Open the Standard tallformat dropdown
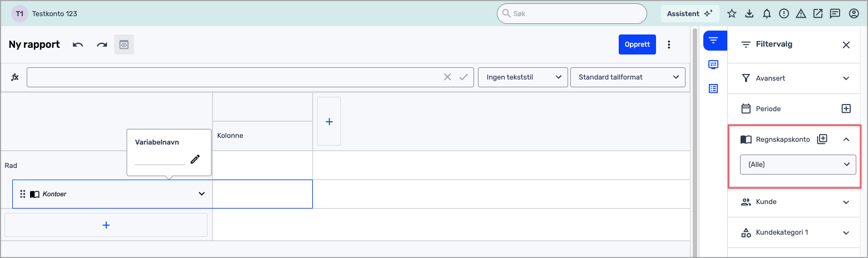Screen dimensions: 868x258 tap(627, 77)
